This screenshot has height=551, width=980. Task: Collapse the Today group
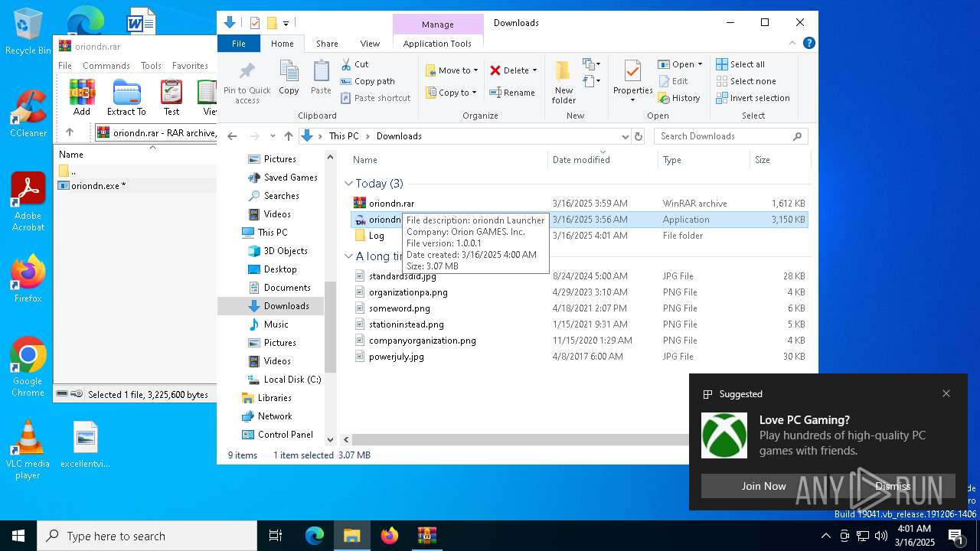[348, 184]
